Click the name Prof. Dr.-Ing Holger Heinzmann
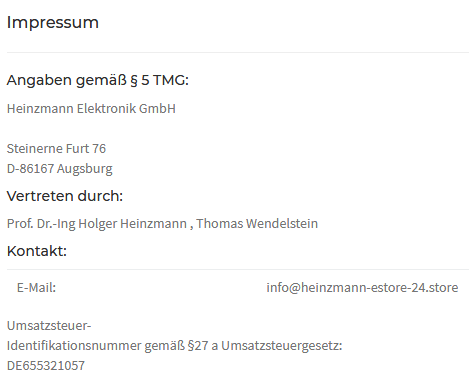This screenshot has width=469, height=379. click(97, 223)
